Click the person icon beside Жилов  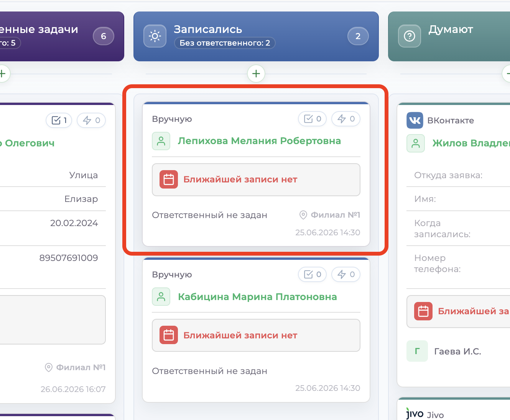click(x=416, y=143)
